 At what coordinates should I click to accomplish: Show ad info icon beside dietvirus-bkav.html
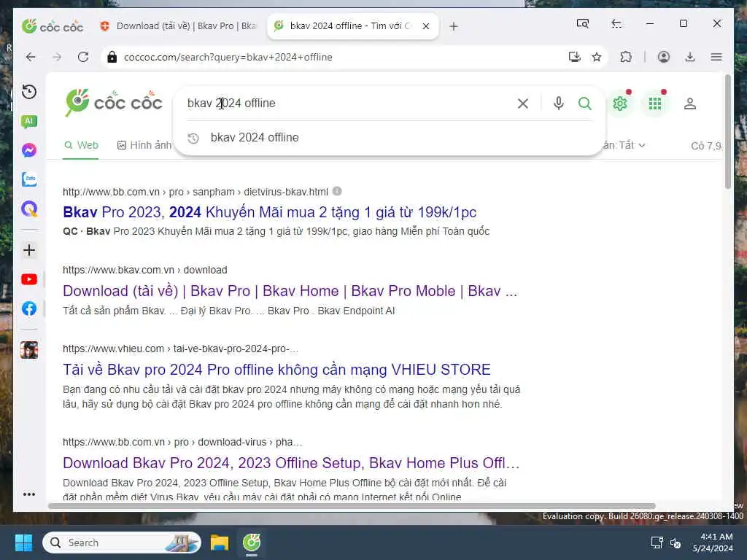[x=337, y=191]
